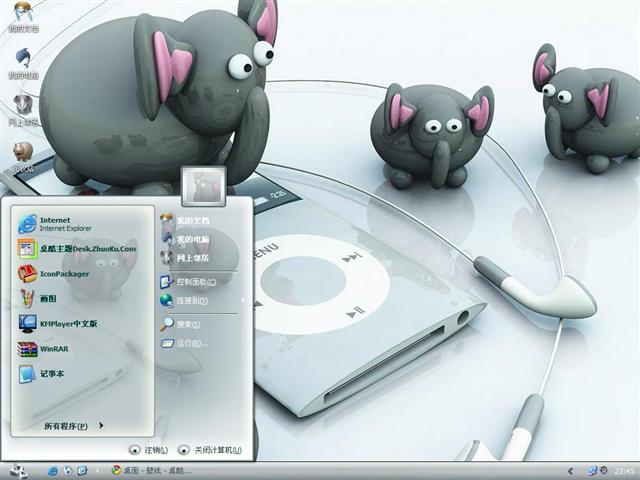
Task: Launch Internet Explorer from Quick Launch bar
Action: pyautogui.click(x=53, y=471)
